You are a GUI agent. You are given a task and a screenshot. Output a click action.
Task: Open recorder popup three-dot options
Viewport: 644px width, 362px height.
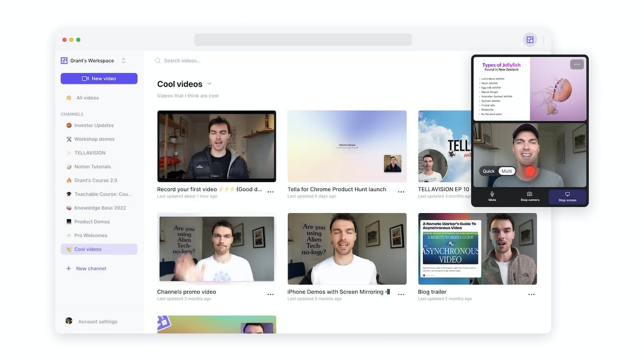tap(577, 64)
